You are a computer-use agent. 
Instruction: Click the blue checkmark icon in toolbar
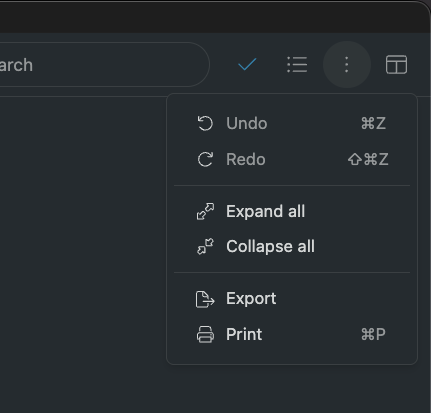pos(247,64)
